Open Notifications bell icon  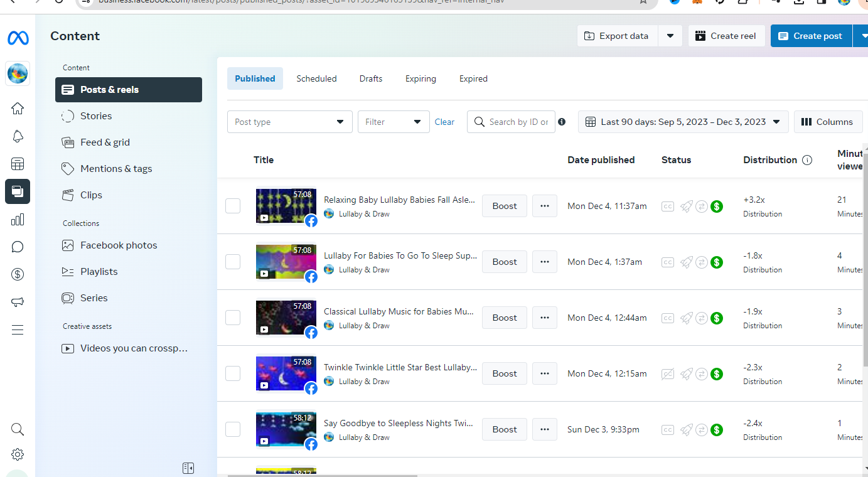(18, 136)
